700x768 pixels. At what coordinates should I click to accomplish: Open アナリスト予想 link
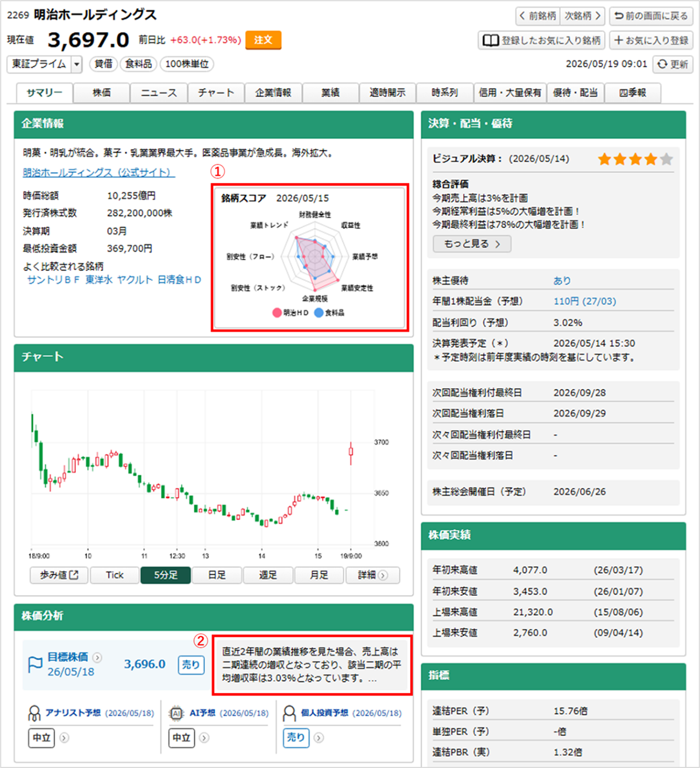pos(73,713)
